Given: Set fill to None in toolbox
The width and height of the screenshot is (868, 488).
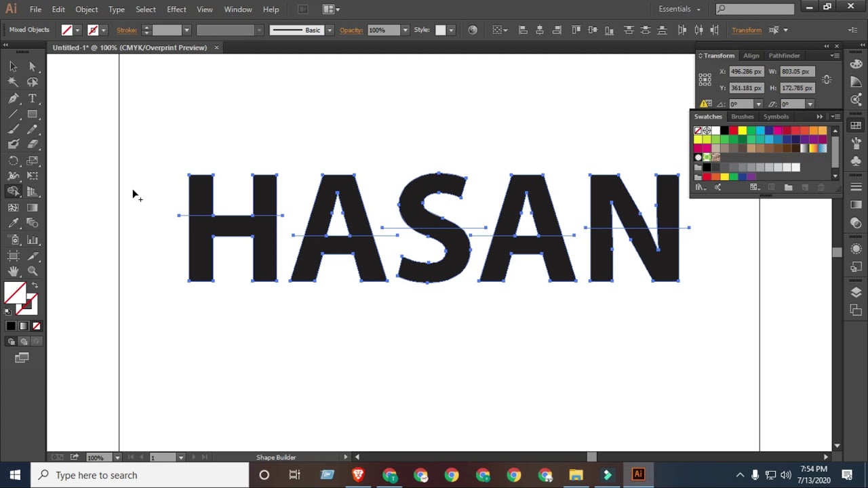Looking at the screenshot, I should click(x=37, y=326).
